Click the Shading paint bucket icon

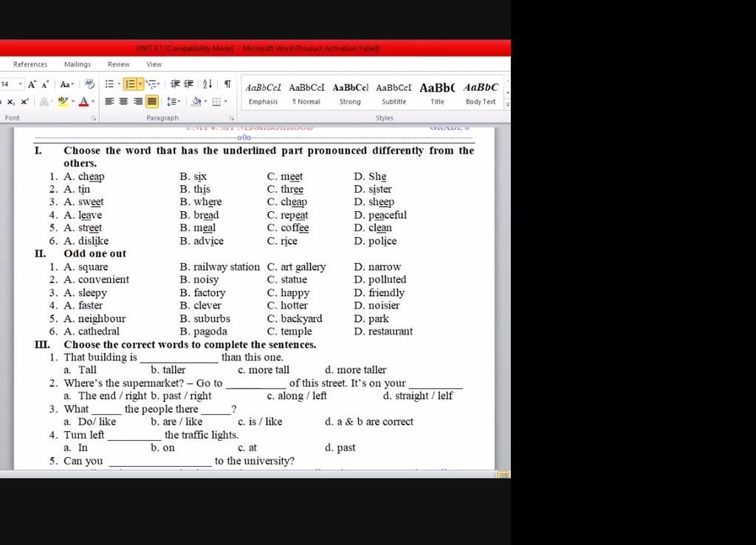tap(196, 101)
